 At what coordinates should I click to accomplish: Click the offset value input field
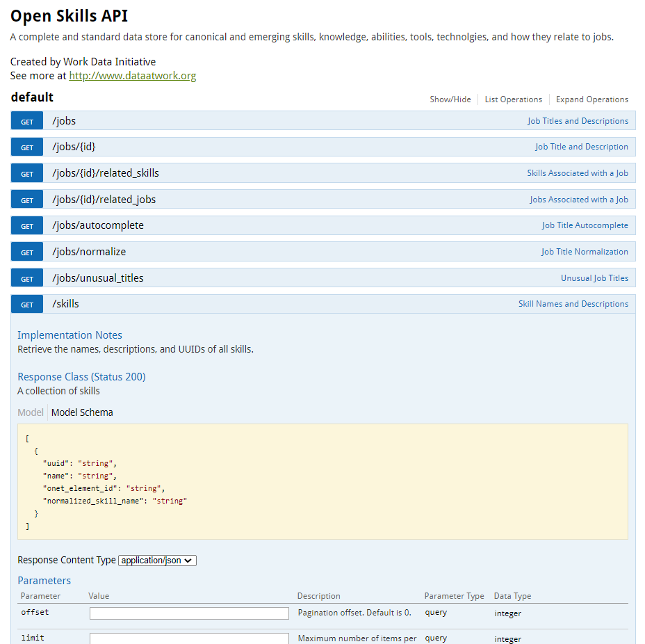(x=189, y=613)
